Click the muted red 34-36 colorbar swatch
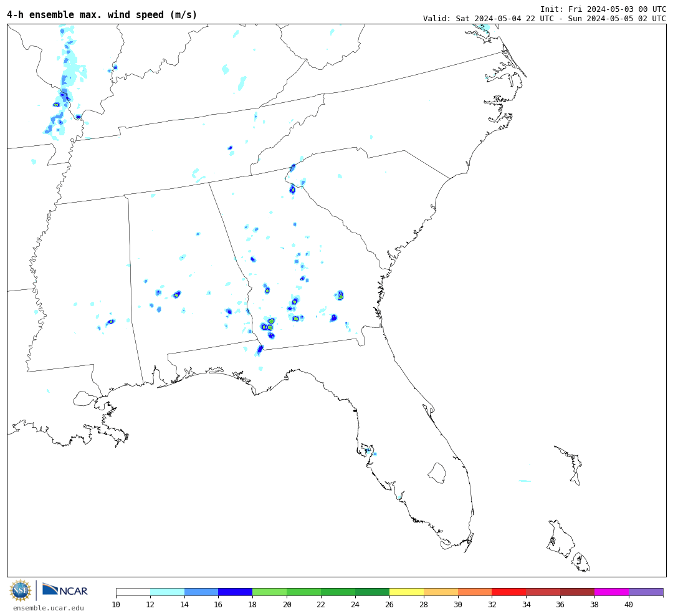This screenshot has width=673, height=616. coord(543,592)
